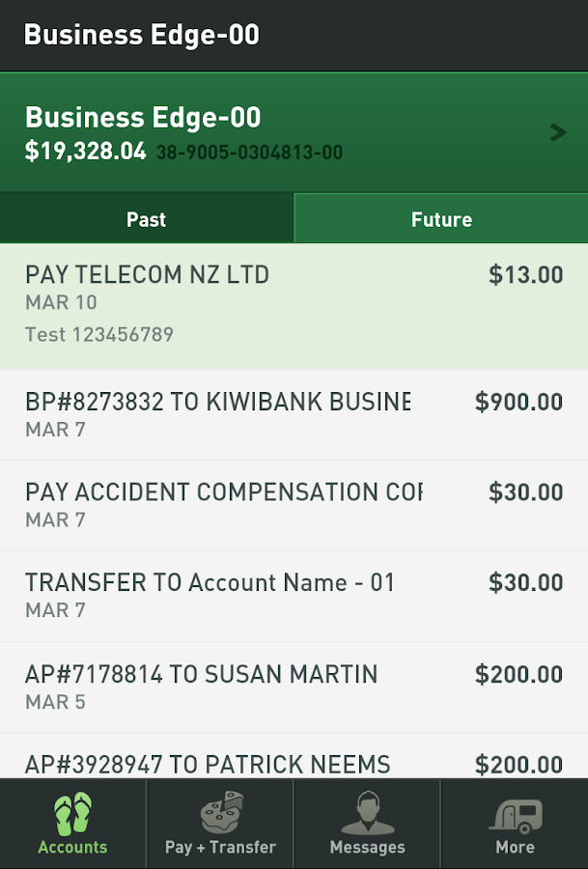Tap the Business Edge-00 name in green banner
This screenshot has width=588, height=869.
[x=143, y=118]
